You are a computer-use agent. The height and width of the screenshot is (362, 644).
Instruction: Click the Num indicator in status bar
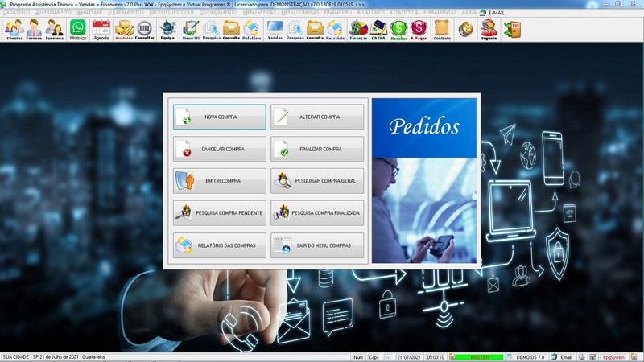tap(358, 357)
